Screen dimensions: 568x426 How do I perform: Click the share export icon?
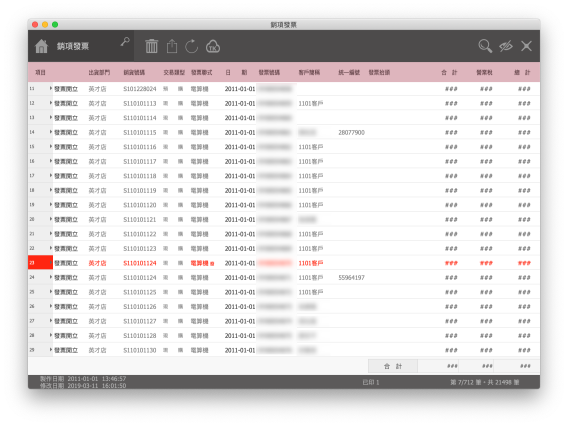(172, 46)
